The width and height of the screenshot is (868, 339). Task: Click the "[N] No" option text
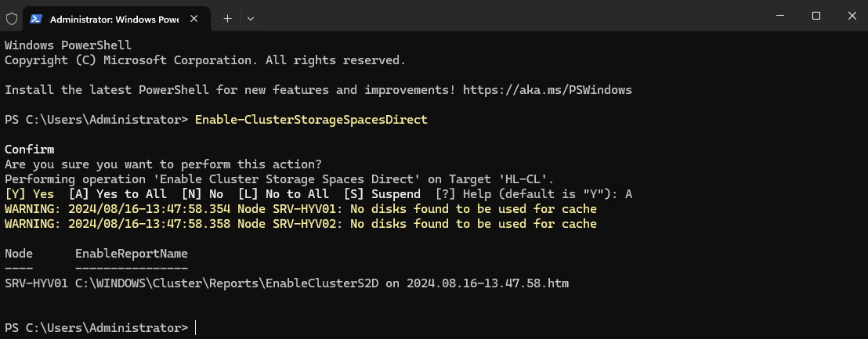(x=202, y=194)
